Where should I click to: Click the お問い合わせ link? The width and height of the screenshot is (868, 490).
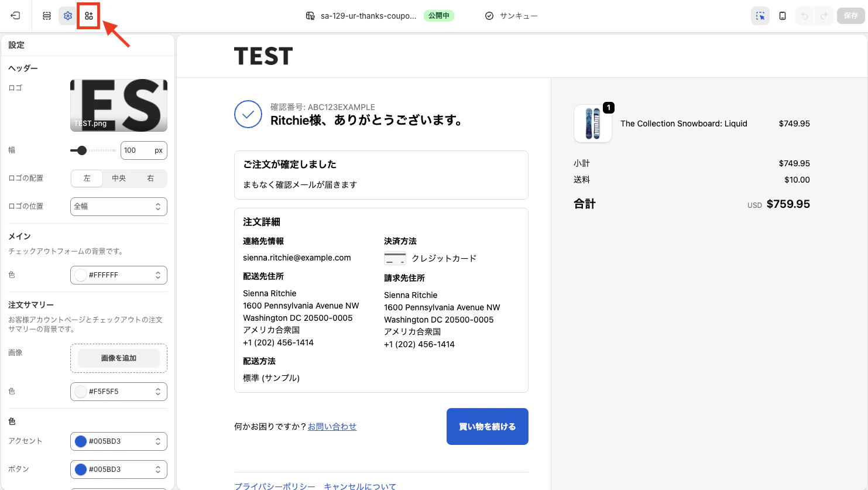[x=332, y=427]
